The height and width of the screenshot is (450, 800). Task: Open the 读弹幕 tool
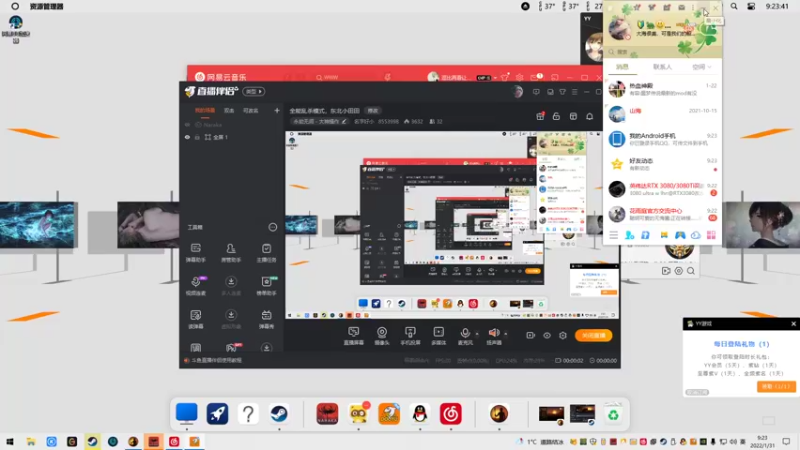click(x=195, y=319)
